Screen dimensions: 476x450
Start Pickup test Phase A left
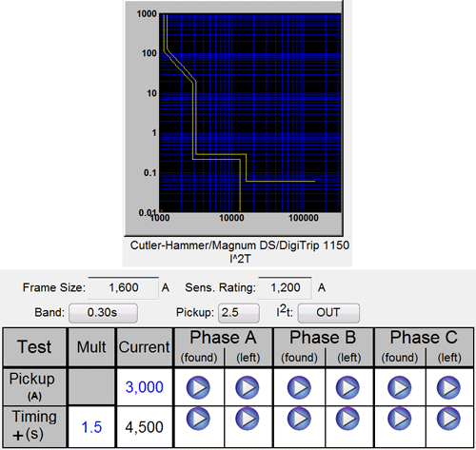click(248, 387)
